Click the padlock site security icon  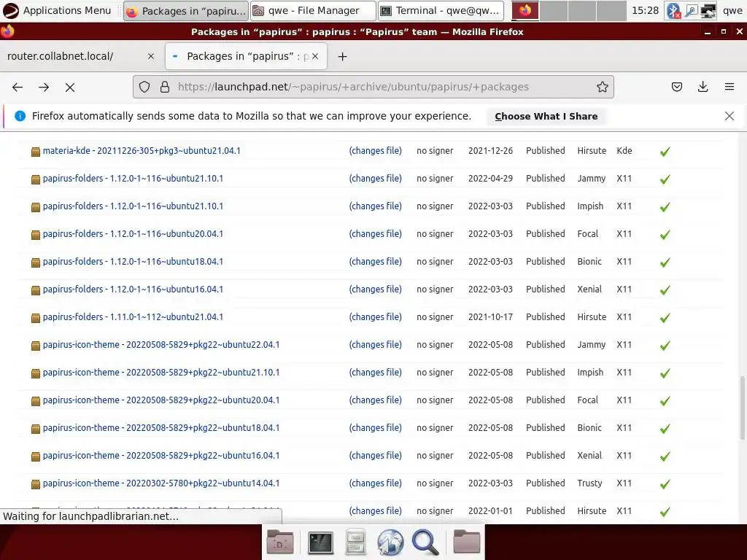[165, 87]
